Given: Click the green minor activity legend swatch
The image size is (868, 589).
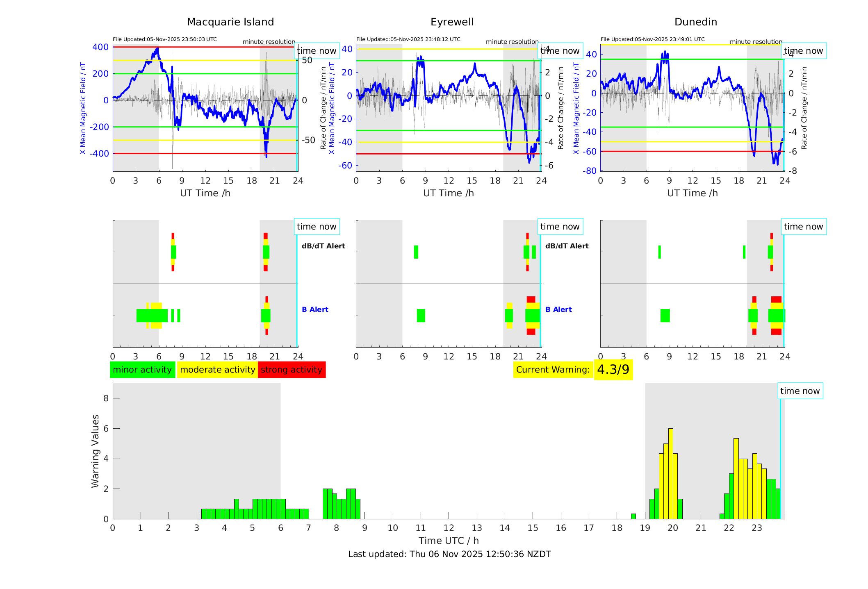Looking at the screenshot, I should (142, 370).
